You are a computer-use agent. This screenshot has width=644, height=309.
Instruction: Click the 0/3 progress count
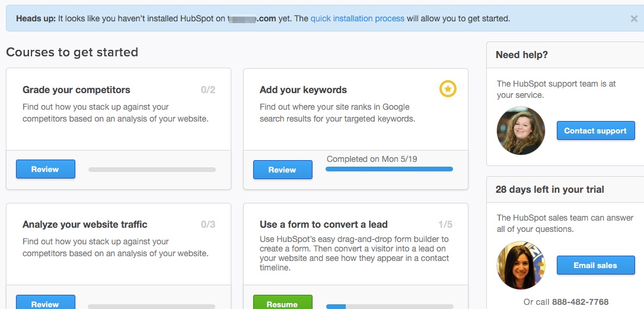tap(208, 224)
